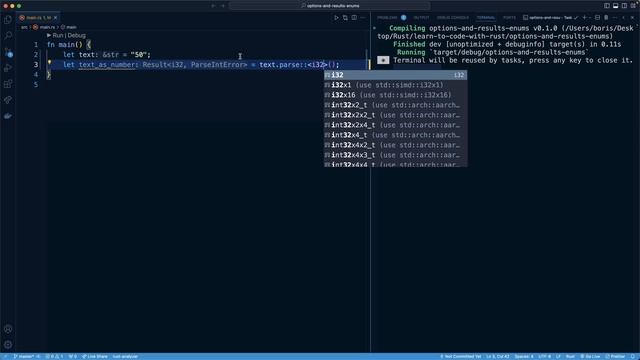The image size is (640, 360).
Task: Open the Extensions view
Action: pyautogui.click(x=8, y=84)
